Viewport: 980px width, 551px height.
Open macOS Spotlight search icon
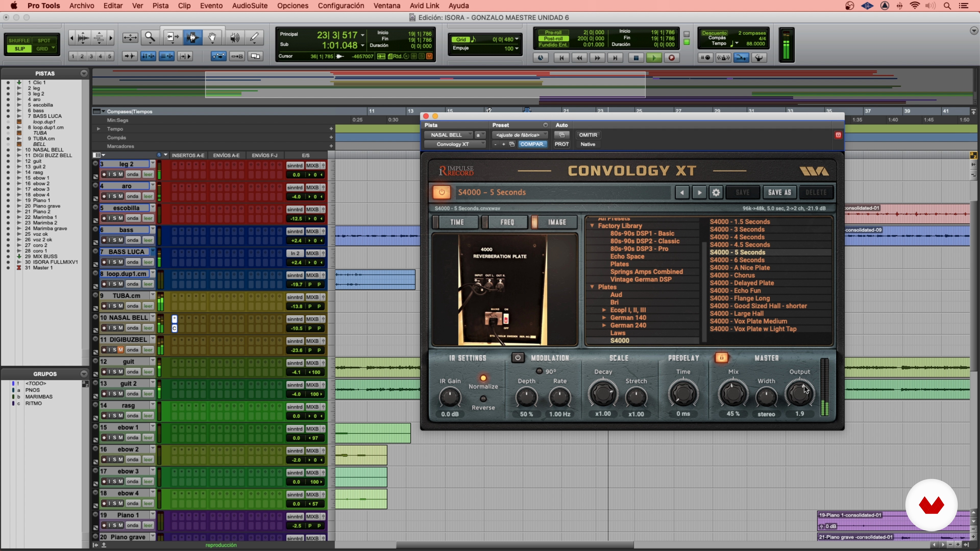[x=948, y=6]
